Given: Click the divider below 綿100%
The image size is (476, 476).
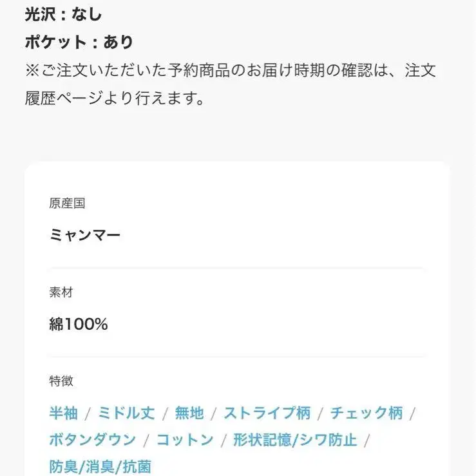Looking at the screenshot, I should [x=237, y=357].
